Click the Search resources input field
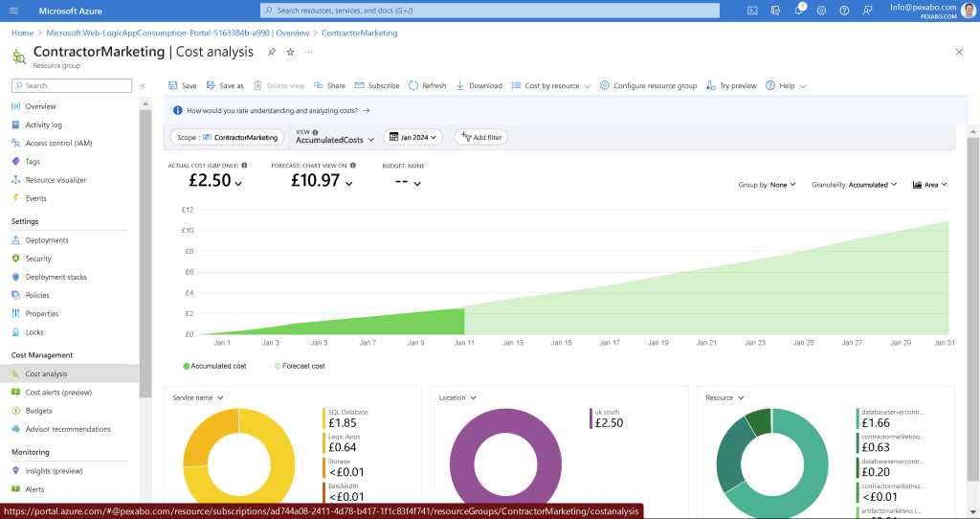 [490, 11]
